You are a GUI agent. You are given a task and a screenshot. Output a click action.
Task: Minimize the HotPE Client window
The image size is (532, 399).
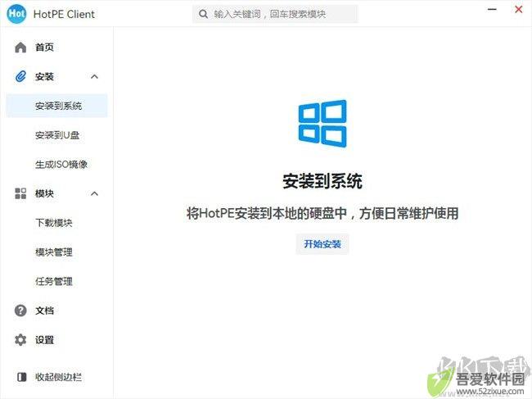[492, 10]
